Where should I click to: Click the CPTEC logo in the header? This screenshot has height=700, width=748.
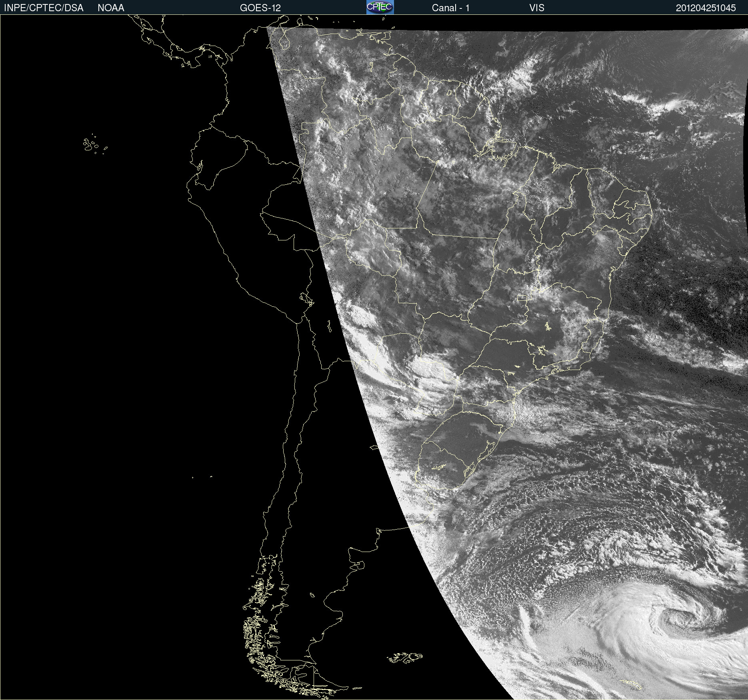click(x=380, y=7)
